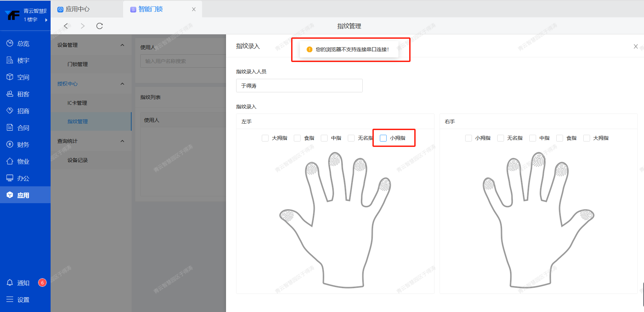Check the left hand 大拇指 checkbox

pyautogui.click(x=265, y=138)
